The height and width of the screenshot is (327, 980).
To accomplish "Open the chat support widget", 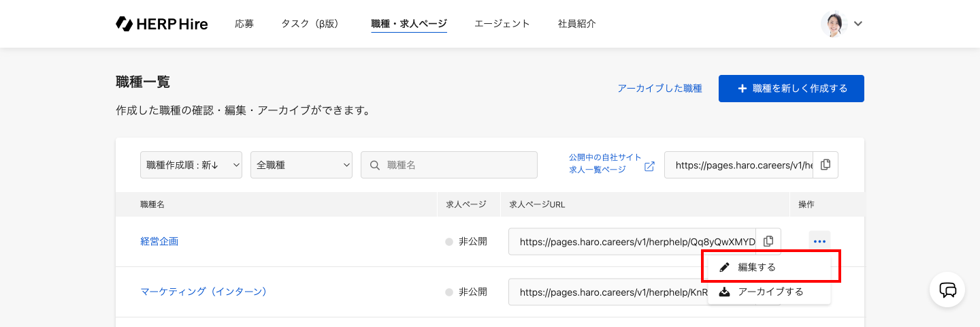I will [x=947, y=290].
